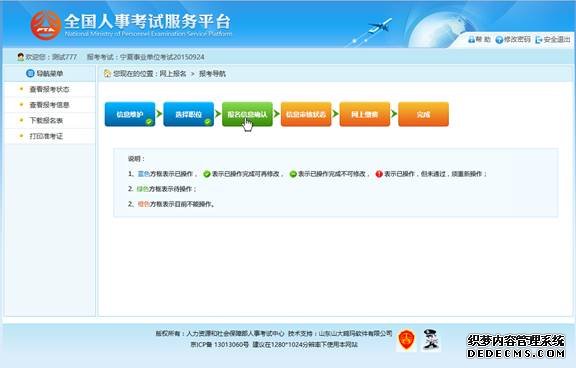Open 查看报考状态 in the sidebar
The height and width of the screenshot is (368, 576).
tap(49, 89)
